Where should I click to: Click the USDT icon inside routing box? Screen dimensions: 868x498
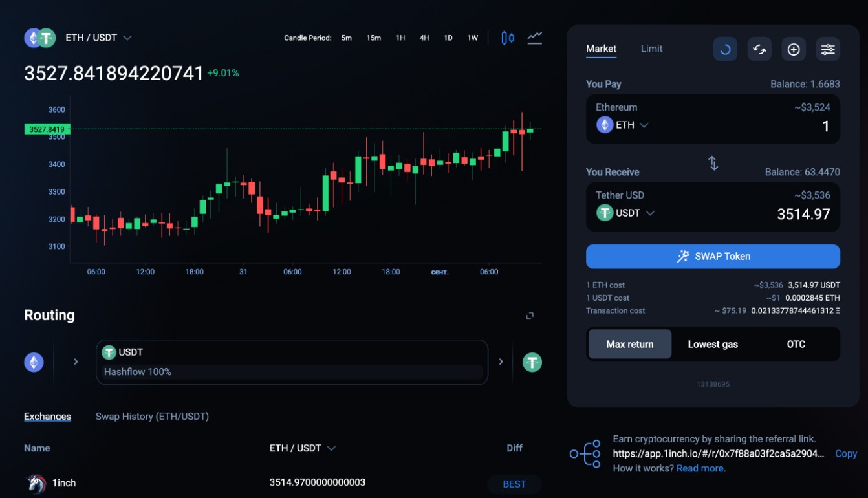pos(109,352)
